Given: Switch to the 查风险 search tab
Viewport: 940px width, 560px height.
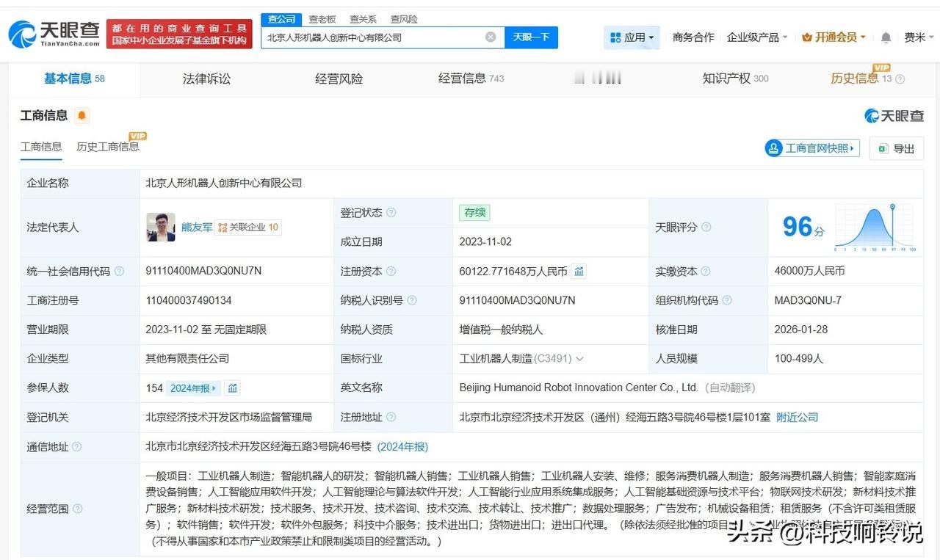Looking at the screenshot, I should tap(404, 19).
